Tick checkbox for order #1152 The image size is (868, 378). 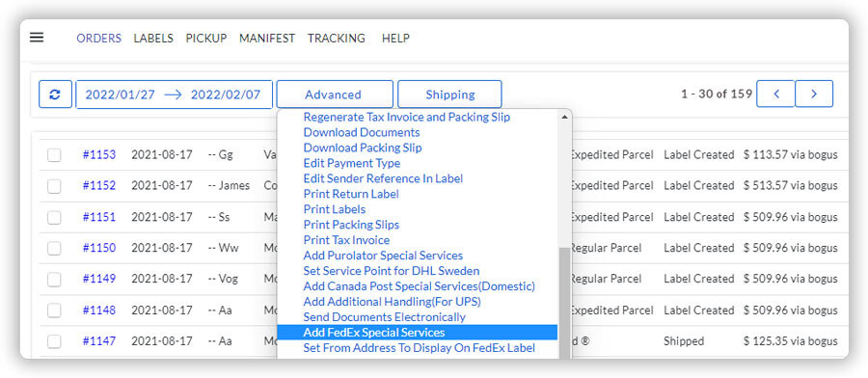54,186
